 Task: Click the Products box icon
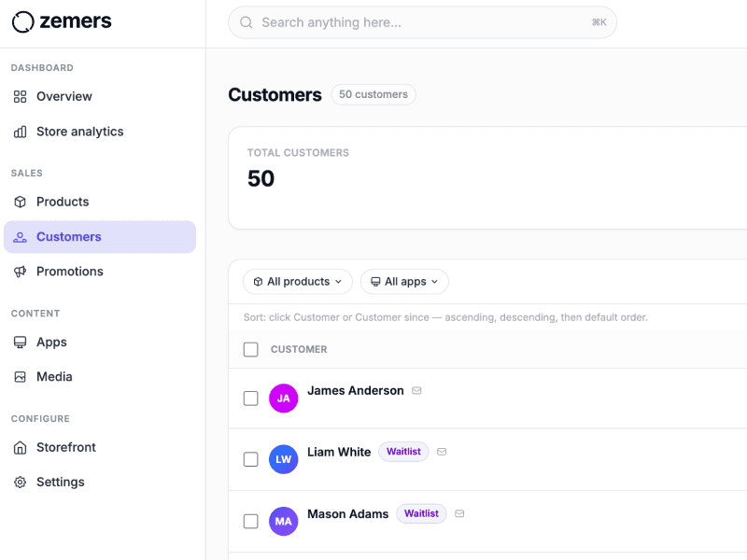(x=20, y=202)
